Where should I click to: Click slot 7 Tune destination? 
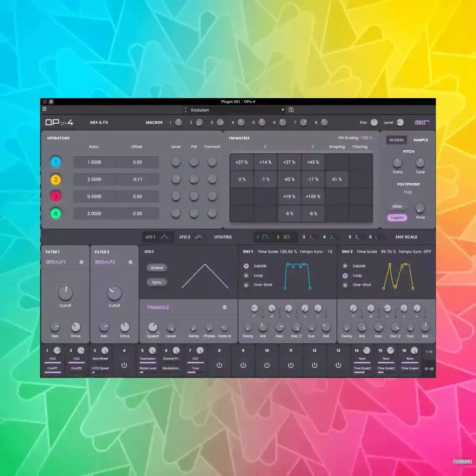195,368
